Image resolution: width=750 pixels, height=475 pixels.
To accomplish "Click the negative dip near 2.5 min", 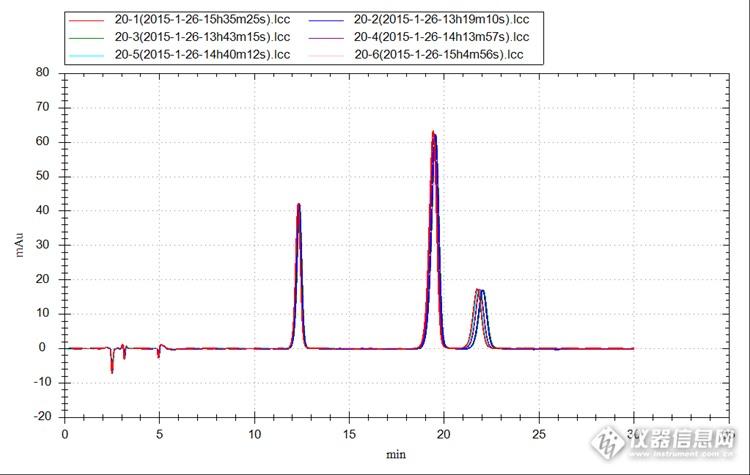I will click(x=112, y=370).
